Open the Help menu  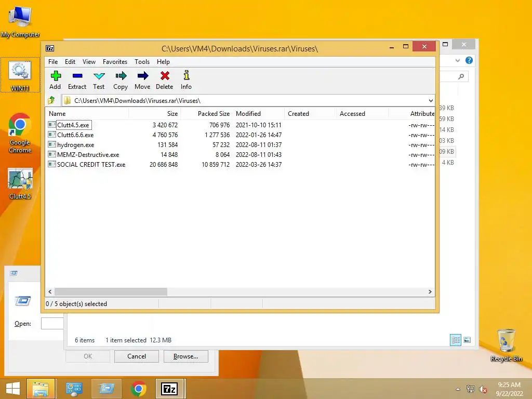click(163, 62)
